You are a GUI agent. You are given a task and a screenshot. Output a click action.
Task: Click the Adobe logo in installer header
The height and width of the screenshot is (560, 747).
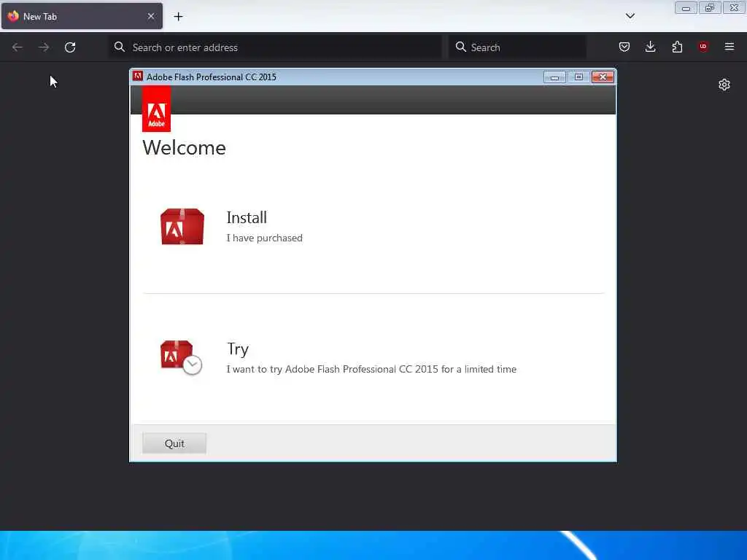point(156,109)
